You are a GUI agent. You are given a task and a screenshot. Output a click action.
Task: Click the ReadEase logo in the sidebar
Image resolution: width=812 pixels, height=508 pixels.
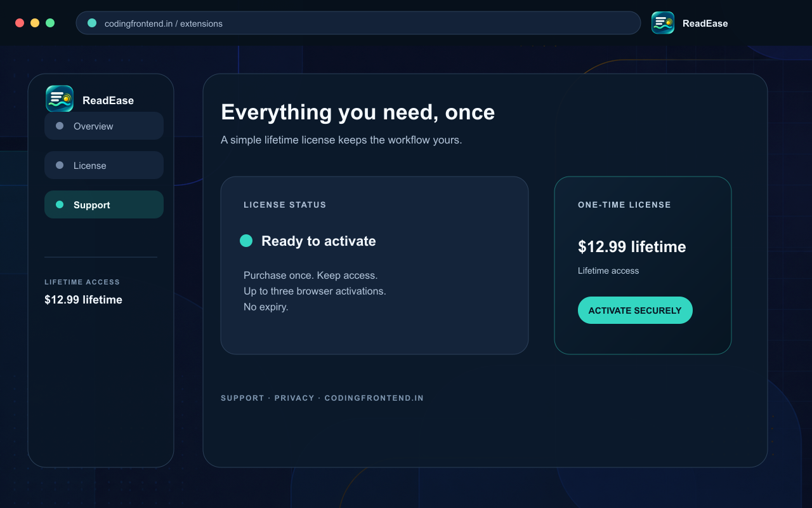[60, 98]
